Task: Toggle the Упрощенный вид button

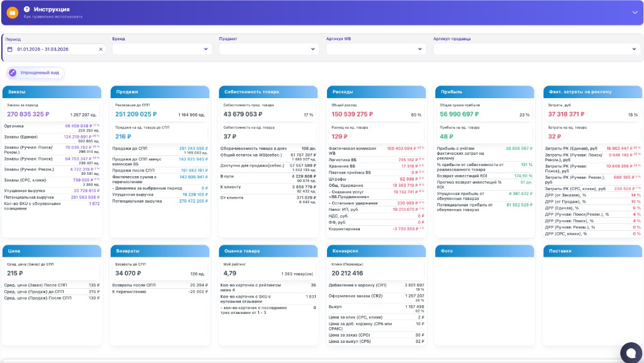Action: tap(35, 73)
